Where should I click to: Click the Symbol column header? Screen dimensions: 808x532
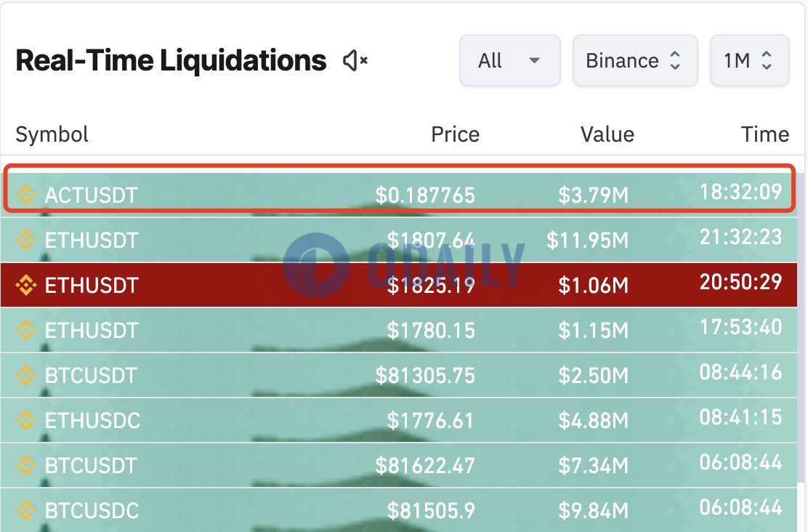click(x=52, y=134)
